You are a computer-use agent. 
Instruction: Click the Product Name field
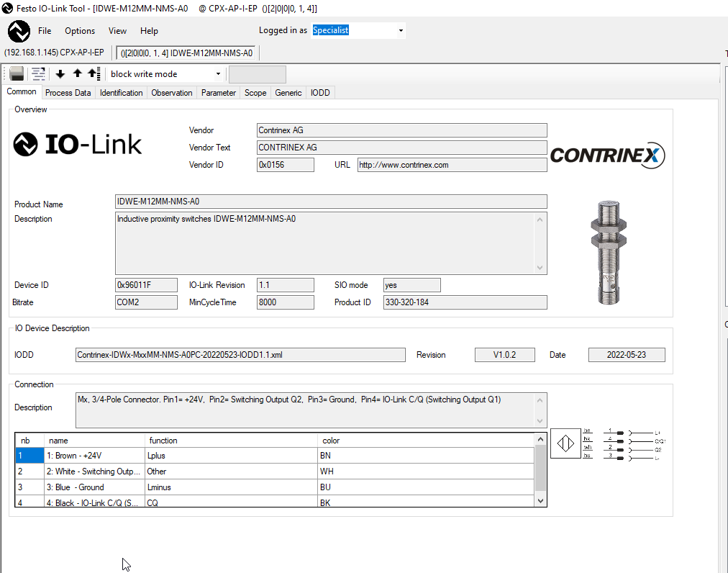331,202
